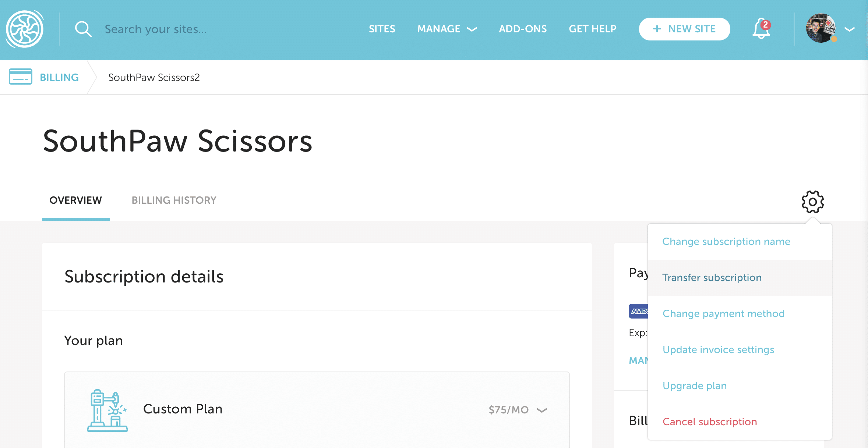Screen dimensions: 868x448
Task: Open the Add-Ons page link
Action: [523, 29]
